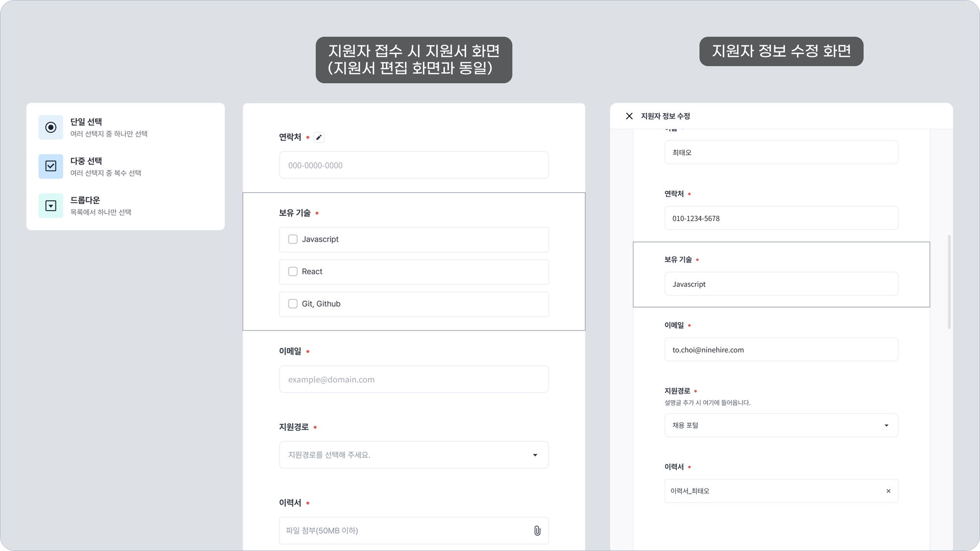Click the pencil edit icon next to 연락처
This screenshot has height=551, width=980.
319,137
